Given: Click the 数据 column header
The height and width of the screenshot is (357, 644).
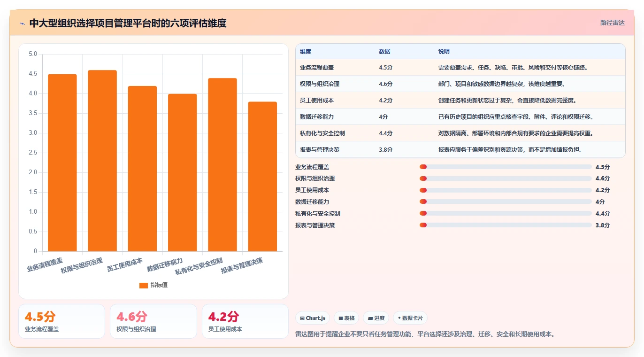Looking at the screenshot, I should 384,52.
